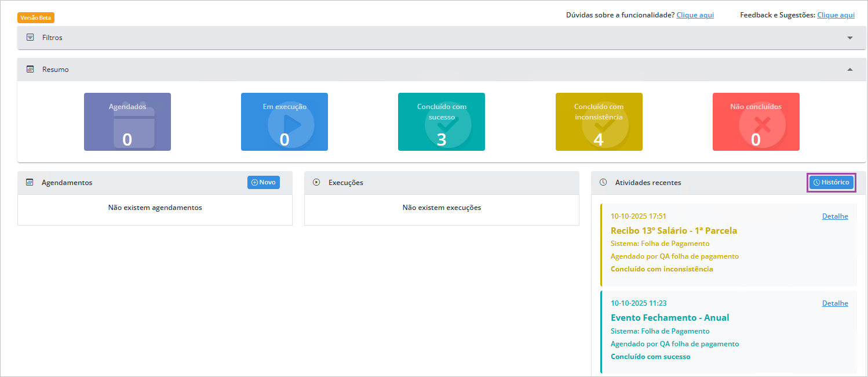Screen dimensions: 868x377
Task: Click the Execuções play circle icon
Action: tap(316, 183)
